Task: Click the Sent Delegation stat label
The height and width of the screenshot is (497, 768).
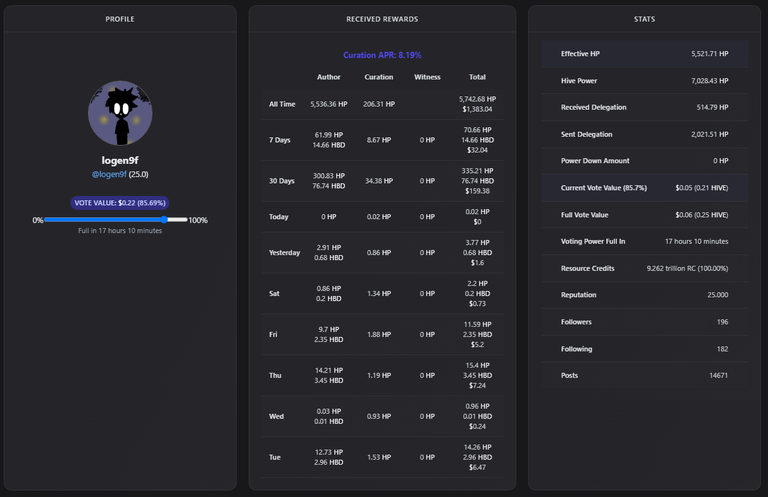Action: [x=586, y=134]
